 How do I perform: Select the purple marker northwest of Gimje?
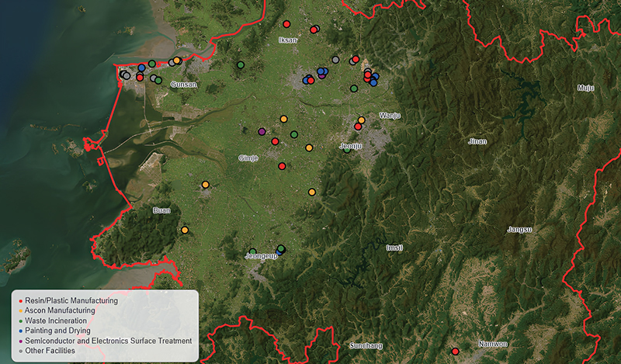point(262,131)
